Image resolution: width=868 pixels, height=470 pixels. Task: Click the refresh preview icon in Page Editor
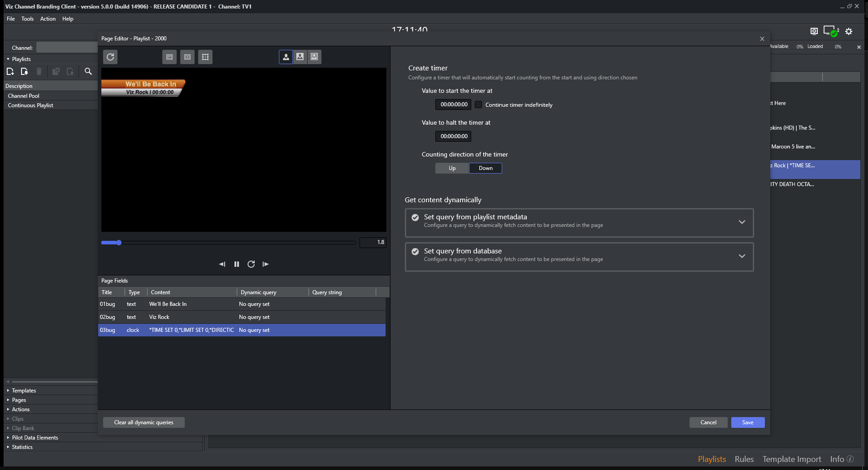[x=110, y=57]
